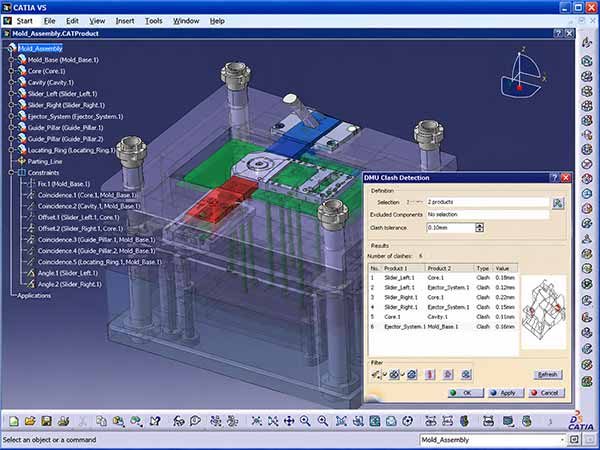The width and height of the screenshot is (600, 450).
Task: Click the Cancel button in clash dialog
Action: [x=547, y=393]
